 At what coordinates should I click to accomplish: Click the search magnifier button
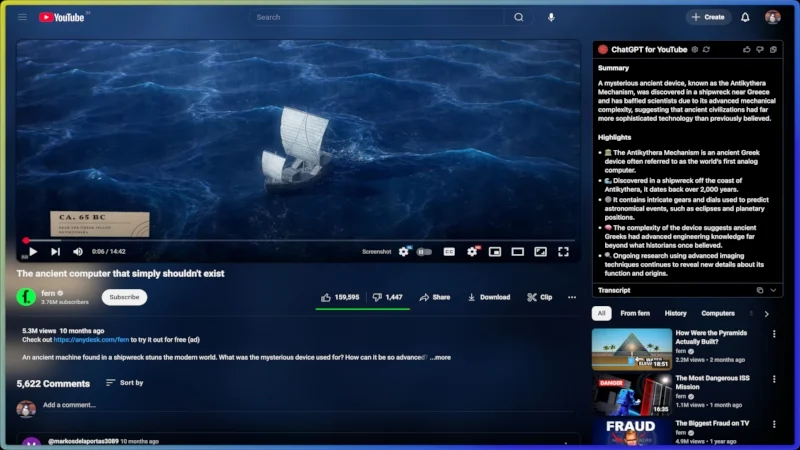[518, 17]
